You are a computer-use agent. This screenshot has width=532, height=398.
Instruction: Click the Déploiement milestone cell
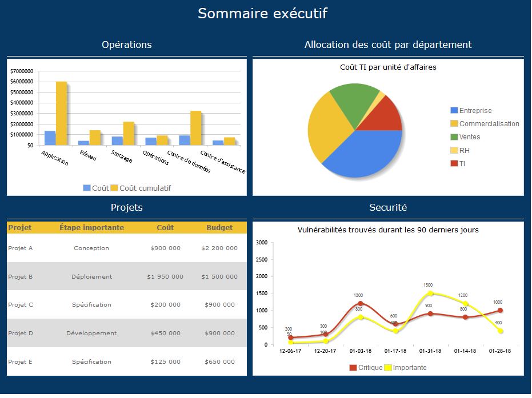(x=91, y=276)
